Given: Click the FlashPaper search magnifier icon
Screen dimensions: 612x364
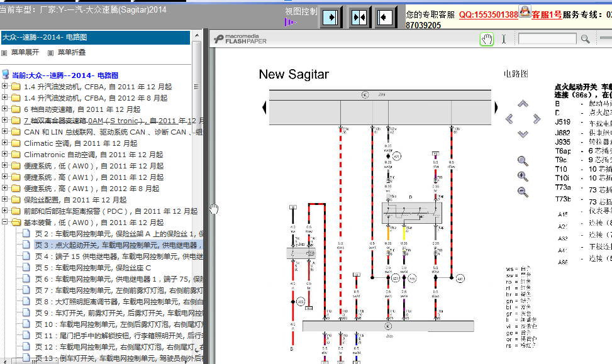Looking at the screenshot, I should (x=585, y=39).
